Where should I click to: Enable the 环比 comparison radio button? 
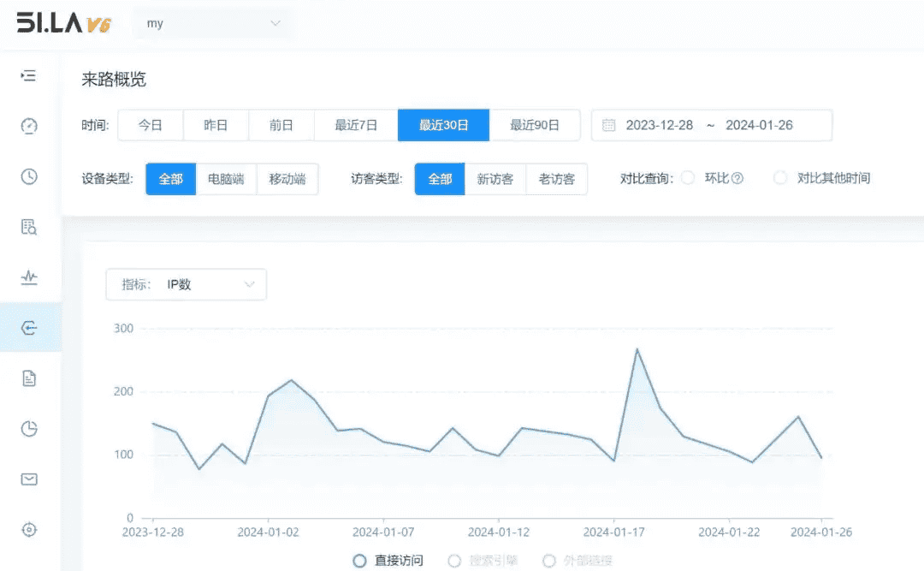pos(687,177)
